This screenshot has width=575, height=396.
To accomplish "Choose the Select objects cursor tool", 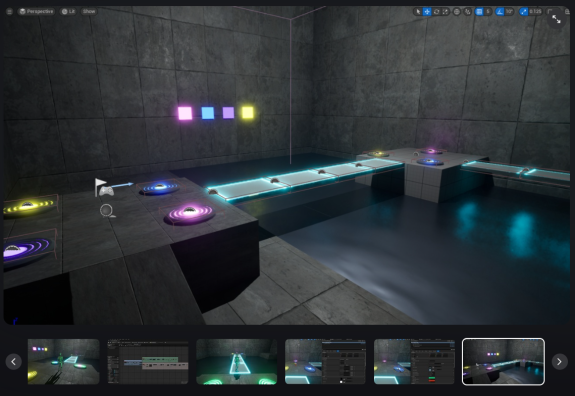I will [x=418, y=11].
